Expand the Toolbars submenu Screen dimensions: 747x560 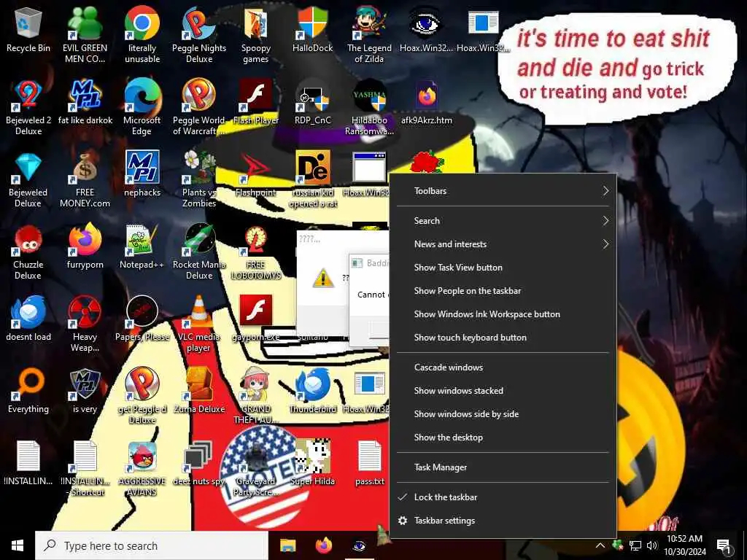(503, 191)
